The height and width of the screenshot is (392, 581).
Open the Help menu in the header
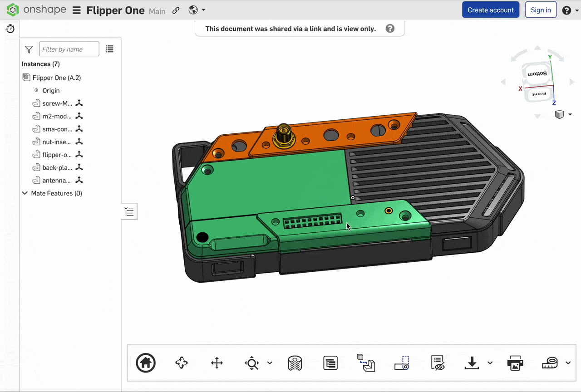[x=569, y=10]
